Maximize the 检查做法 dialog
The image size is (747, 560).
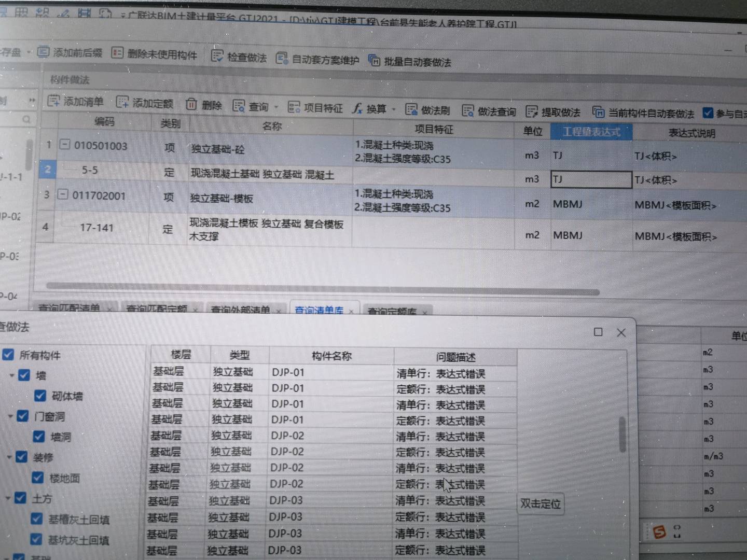[598, 332]
